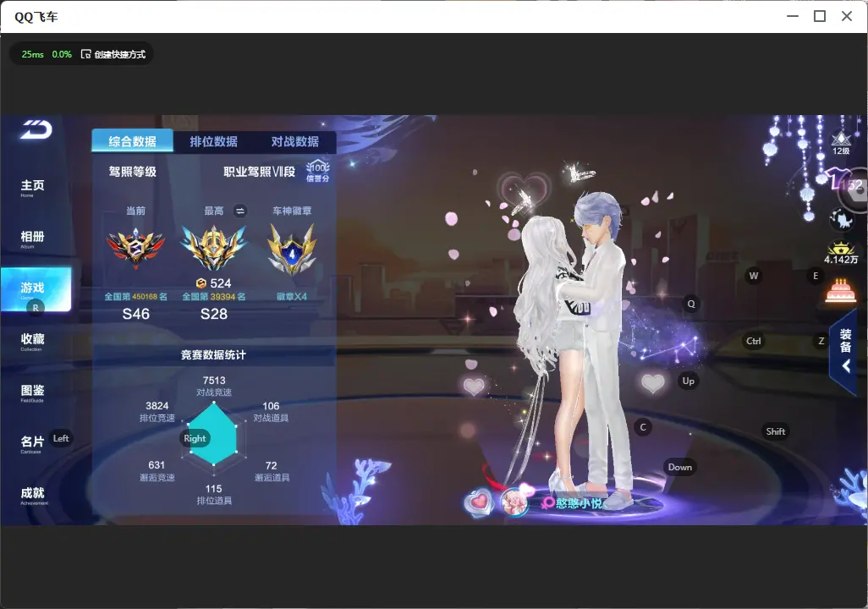
Task: Open the 图鉴 field guide section
Action: point(33,392)
